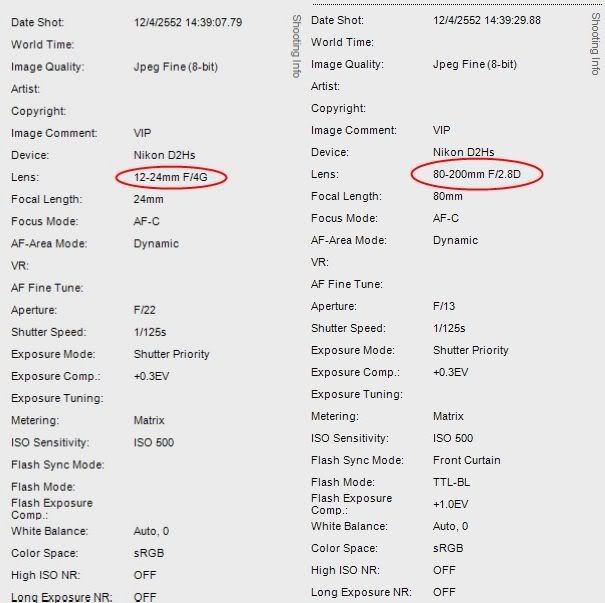605x603 pixels.
Task: Select the +1.0EV flash exposure comp value
Action: click(450, 504)
